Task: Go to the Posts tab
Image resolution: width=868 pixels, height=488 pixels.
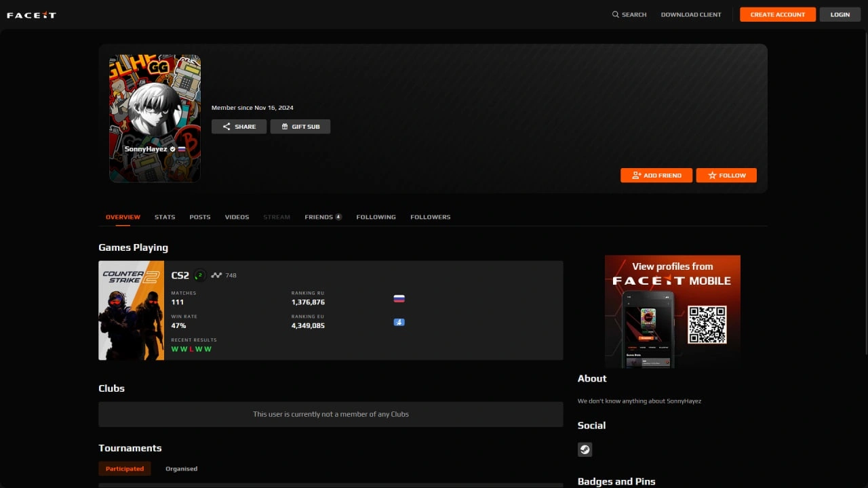Action: coord(200,217)
